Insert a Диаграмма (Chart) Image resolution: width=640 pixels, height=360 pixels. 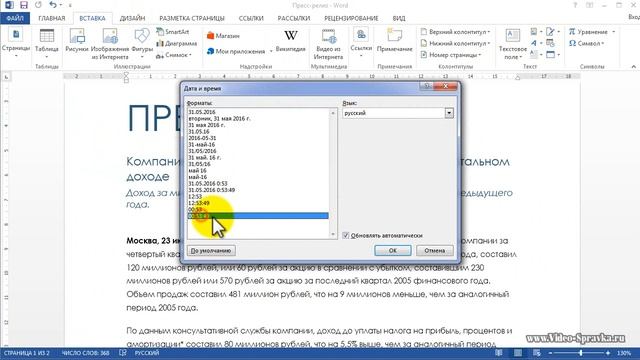point(177,43)
